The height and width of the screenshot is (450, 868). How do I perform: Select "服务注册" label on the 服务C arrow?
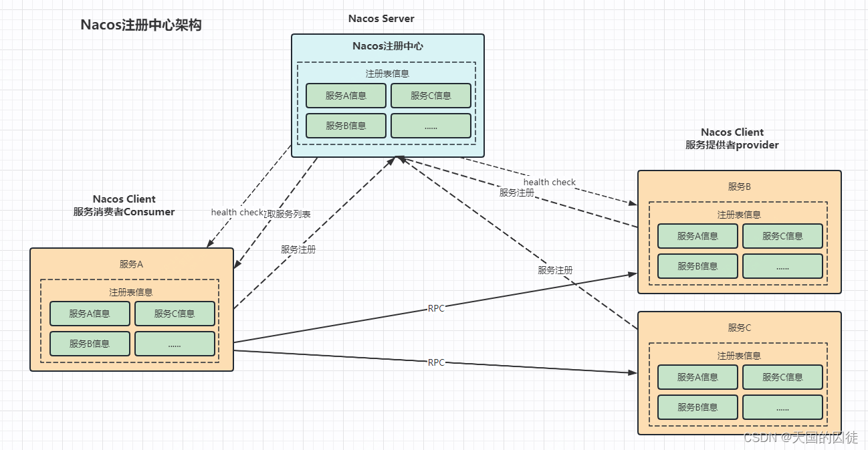pyautogui.click(x=555, y=271)
